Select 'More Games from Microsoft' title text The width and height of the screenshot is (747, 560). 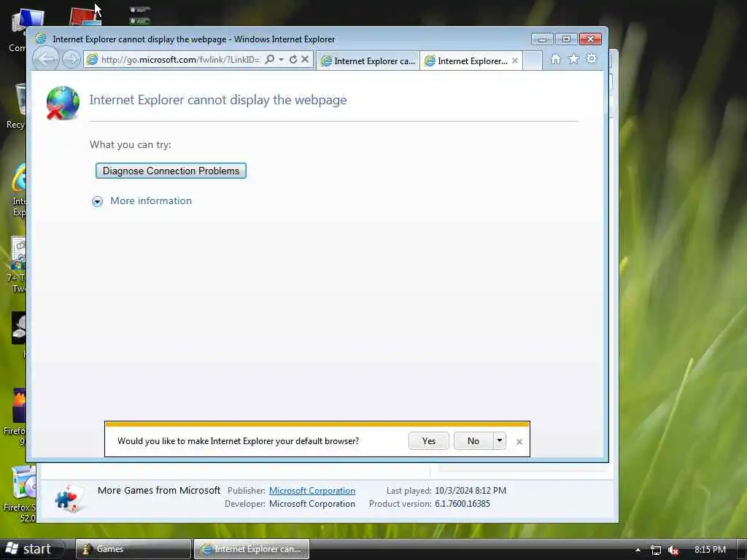click(159, 491)
